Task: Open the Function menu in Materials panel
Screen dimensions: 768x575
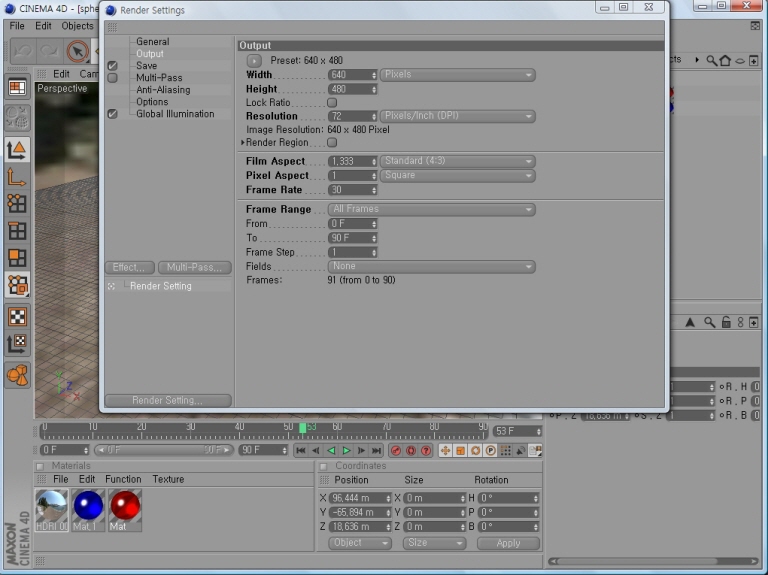Action: click(x=123, y=479)
